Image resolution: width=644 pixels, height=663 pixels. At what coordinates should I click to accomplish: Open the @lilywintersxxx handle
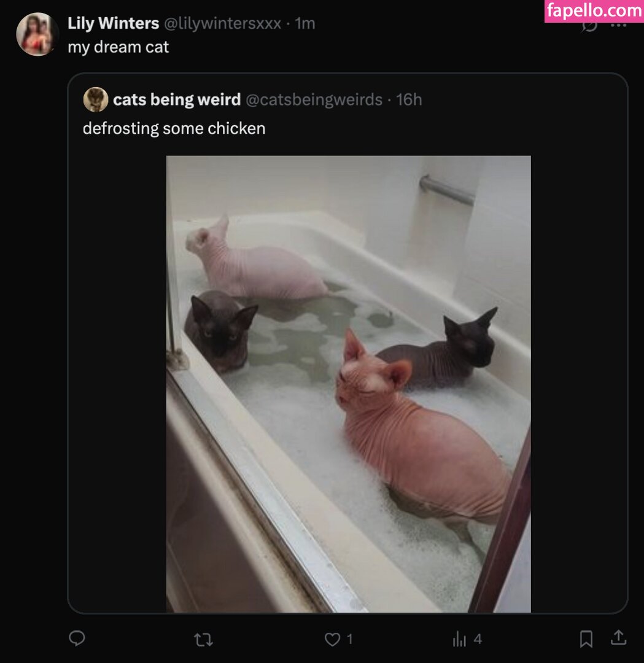pyautogui.click(x=222, y=23)
